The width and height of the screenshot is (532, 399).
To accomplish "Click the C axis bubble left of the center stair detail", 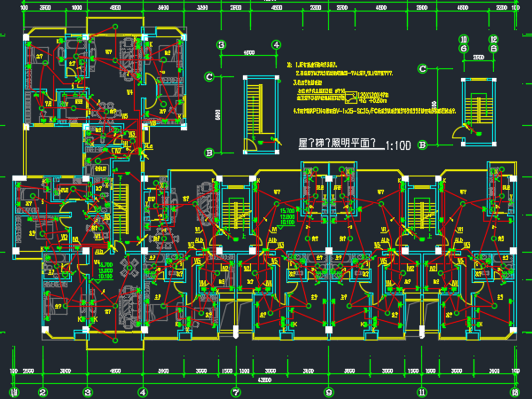I will 209,76.
